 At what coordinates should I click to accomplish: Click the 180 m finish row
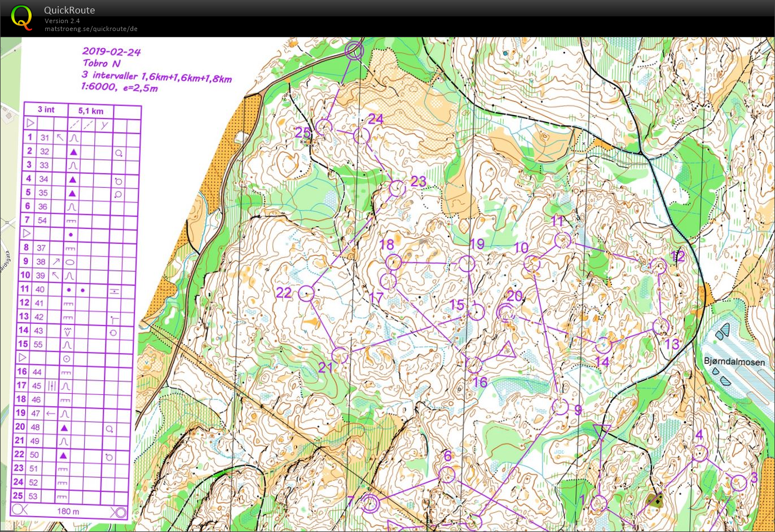(x=68, y=511)
